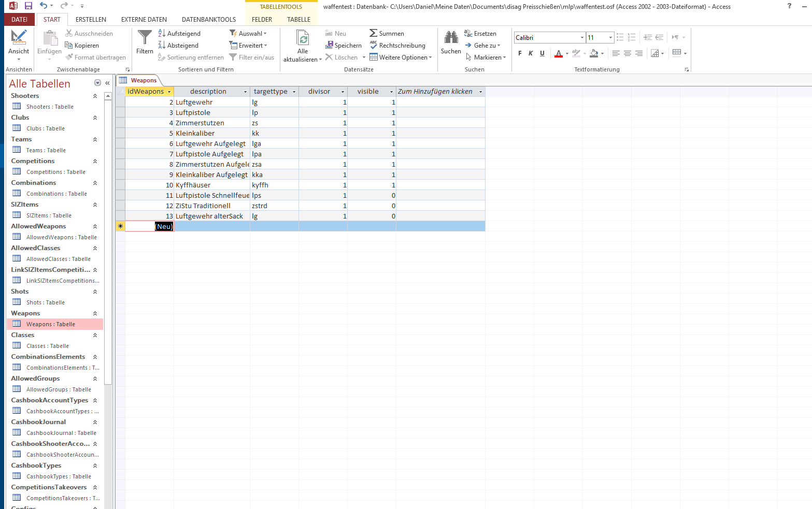This screenshot has width=812, height=509.
Task: Switch to the DATENBANKTOOLS ribbon tab
Action: point(209,20)
